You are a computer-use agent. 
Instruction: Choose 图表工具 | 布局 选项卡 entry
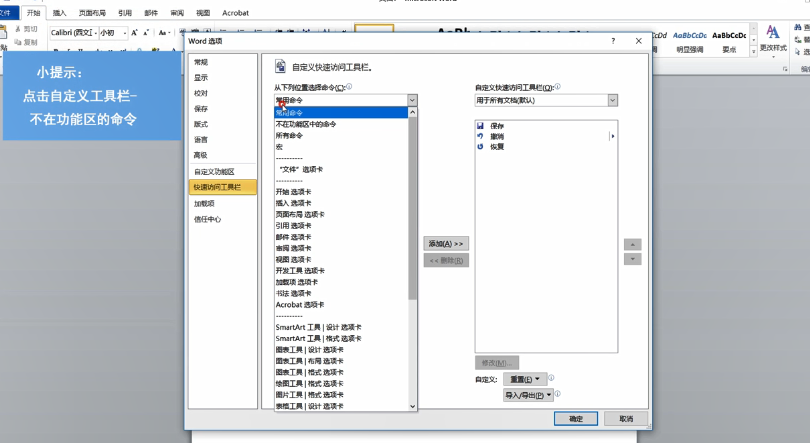[309, 361]
